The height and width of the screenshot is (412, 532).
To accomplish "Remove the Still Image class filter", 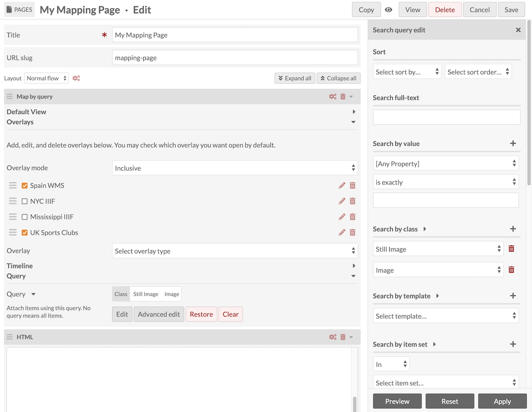I will [511, 249].
